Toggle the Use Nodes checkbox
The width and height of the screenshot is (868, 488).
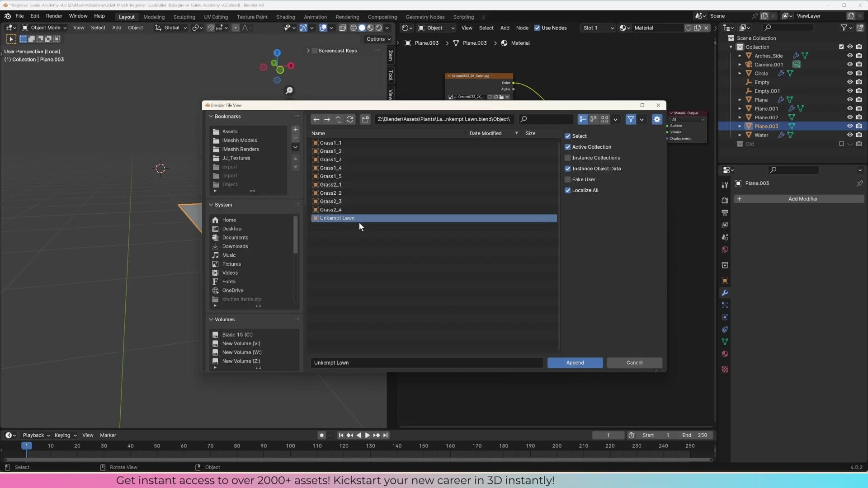(537, 28)
